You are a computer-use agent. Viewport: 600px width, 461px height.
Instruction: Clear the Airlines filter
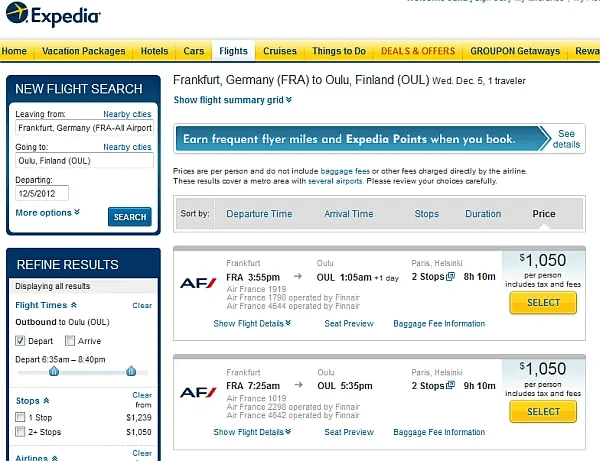[142, 453]
